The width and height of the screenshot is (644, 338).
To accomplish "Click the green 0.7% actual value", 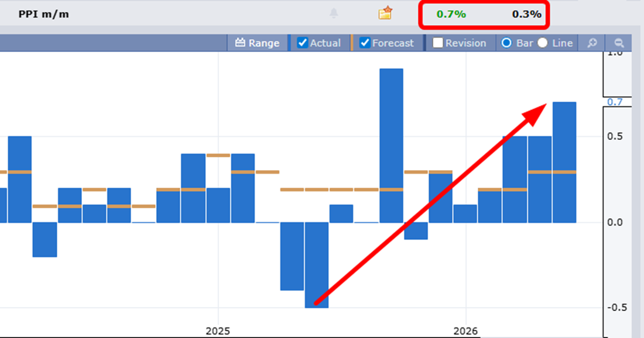I will (x=451, y=14).
